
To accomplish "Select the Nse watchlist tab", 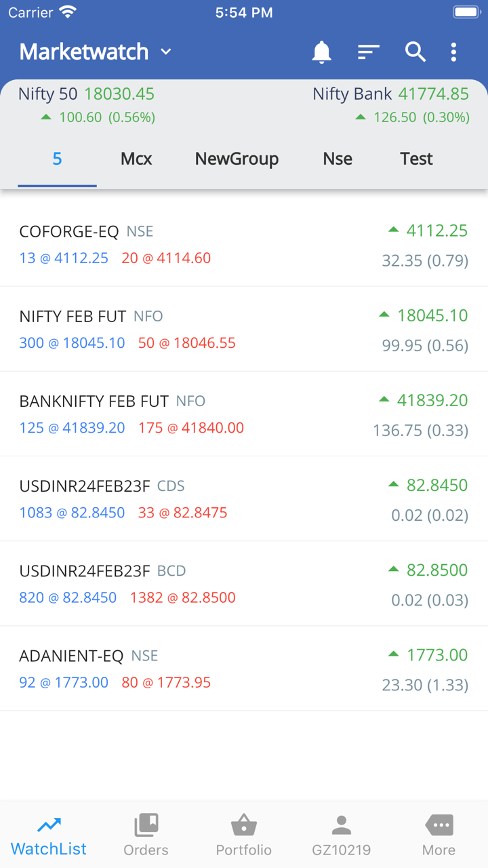I will tap(338, 159).
